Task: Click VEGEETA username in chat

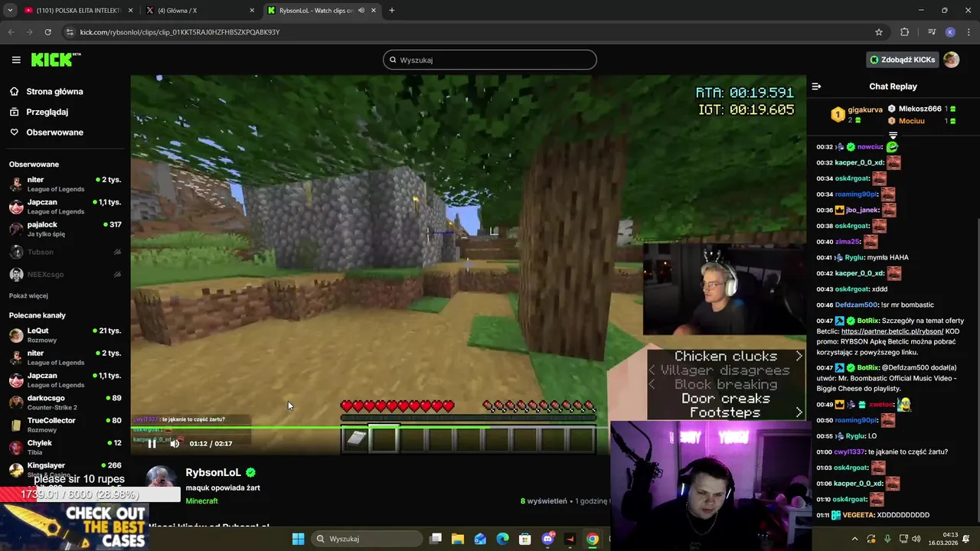Action: coord(858,515)
